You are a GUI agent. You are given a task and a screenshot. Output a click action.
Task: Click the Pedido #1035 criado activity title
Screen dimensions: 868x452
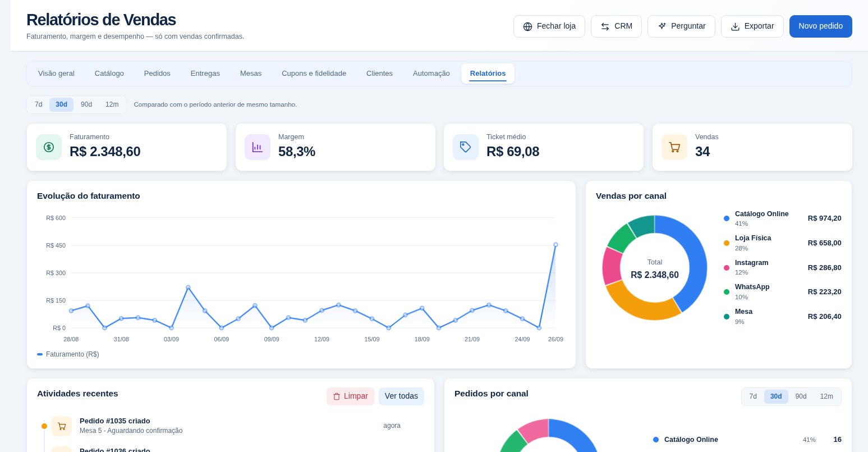pyautogui.click(x=115, y=421)
